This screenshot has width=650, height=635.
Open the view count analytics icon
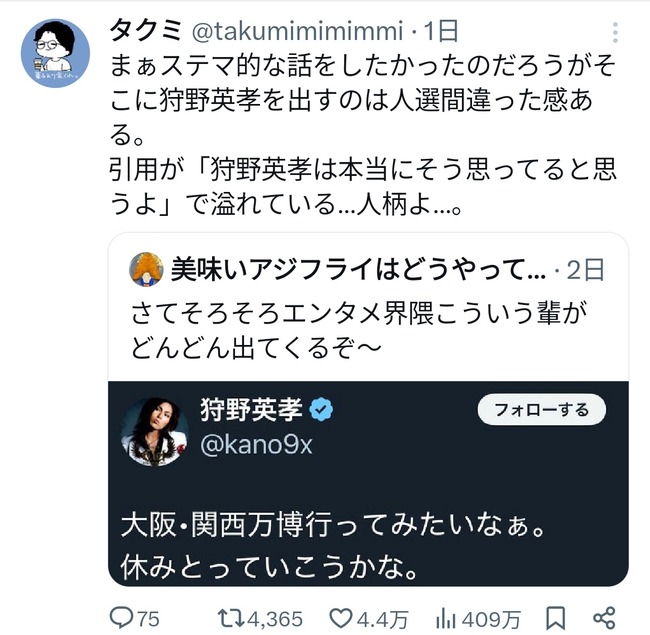click(x=447, y=619)
